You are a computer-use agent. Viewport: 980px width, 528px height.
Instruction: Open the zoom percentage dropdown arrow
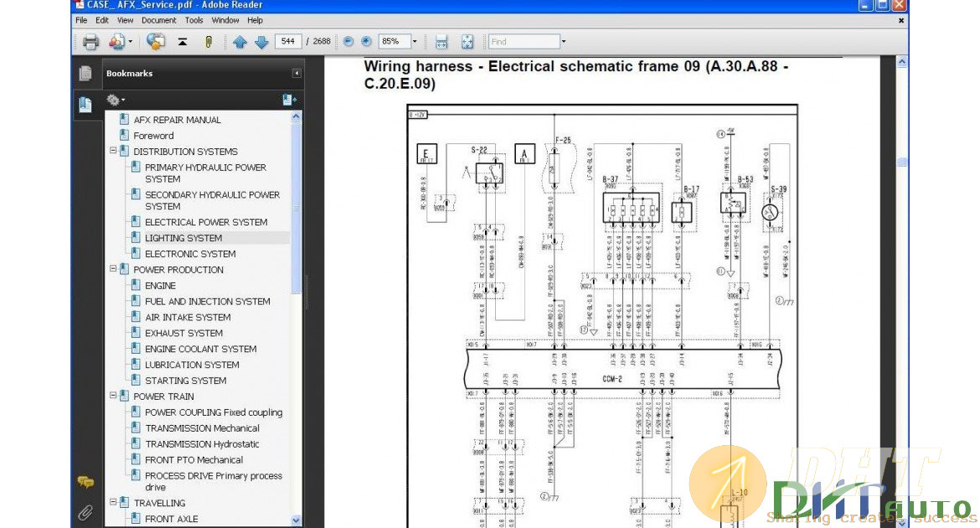pos(415,42)
